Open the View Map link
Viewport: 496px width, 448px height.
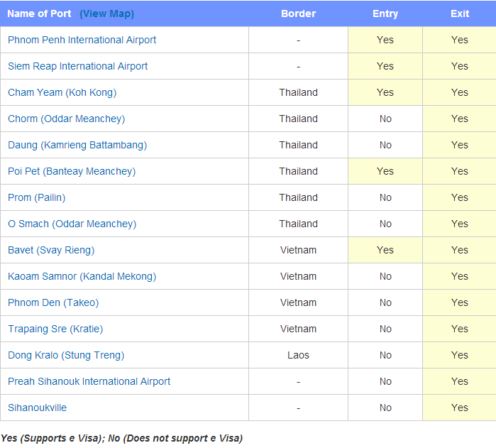pos(107,14)
